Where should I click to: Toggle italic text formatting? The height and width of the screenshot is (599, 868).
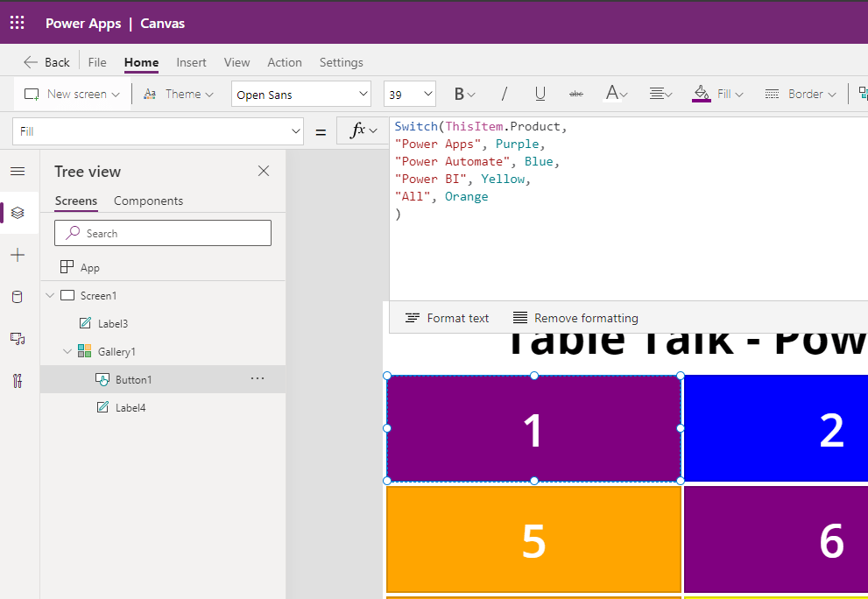504,94
